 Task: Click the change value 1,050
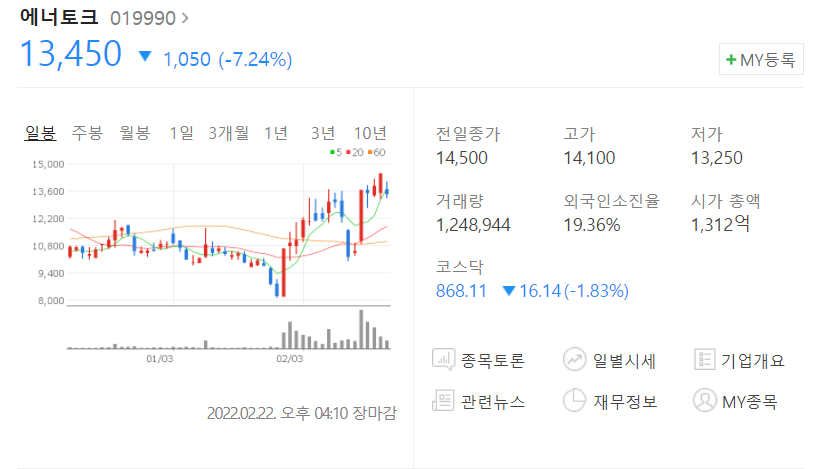187,59
